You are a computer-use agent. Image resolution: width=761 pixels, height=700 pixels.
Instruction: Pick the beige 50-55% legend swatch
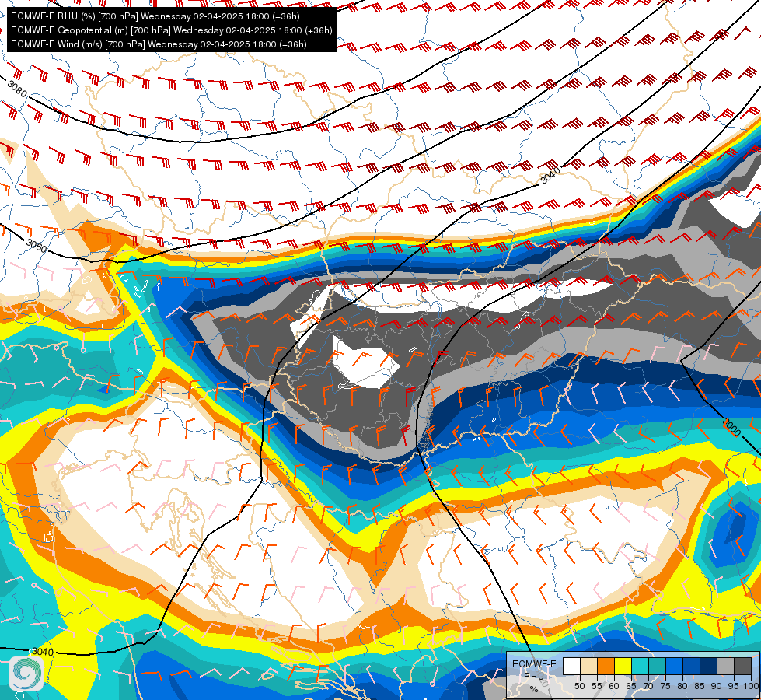[588, 666]
